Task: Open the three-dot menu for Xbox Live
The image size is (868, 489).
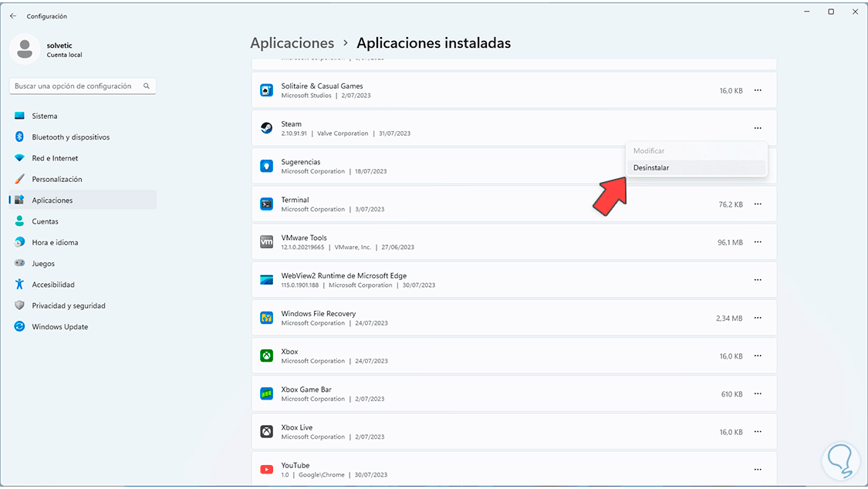Action: [758, 431]
